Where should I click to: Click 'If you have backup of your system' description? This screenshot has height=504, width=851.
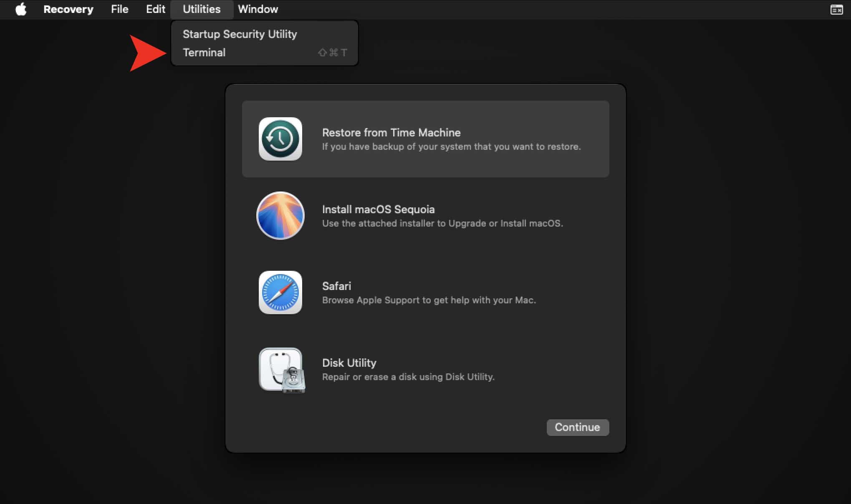point(452,147)
